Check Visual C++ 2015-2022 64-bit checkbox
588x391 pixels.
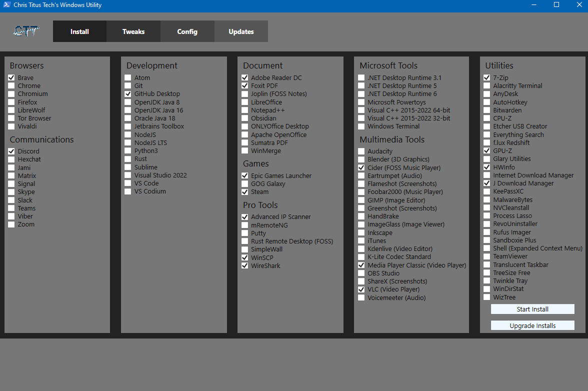tap(361, 110)
